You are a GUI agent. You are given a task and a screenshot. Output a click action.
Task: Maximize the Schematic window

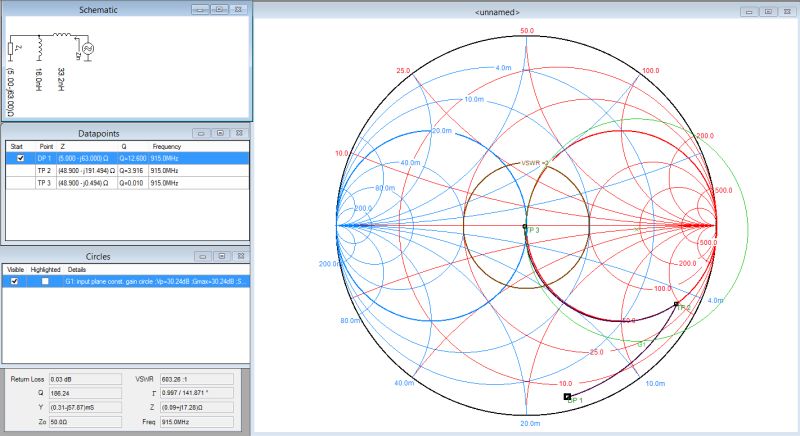219,9
